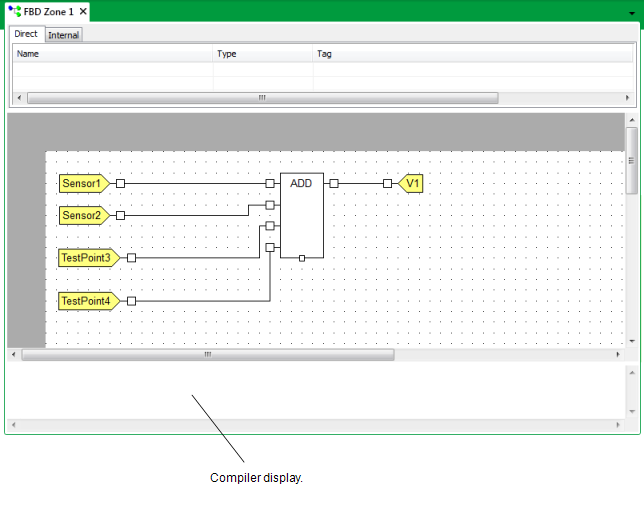Click ADD block bottom resize handle

click(302, 258)
